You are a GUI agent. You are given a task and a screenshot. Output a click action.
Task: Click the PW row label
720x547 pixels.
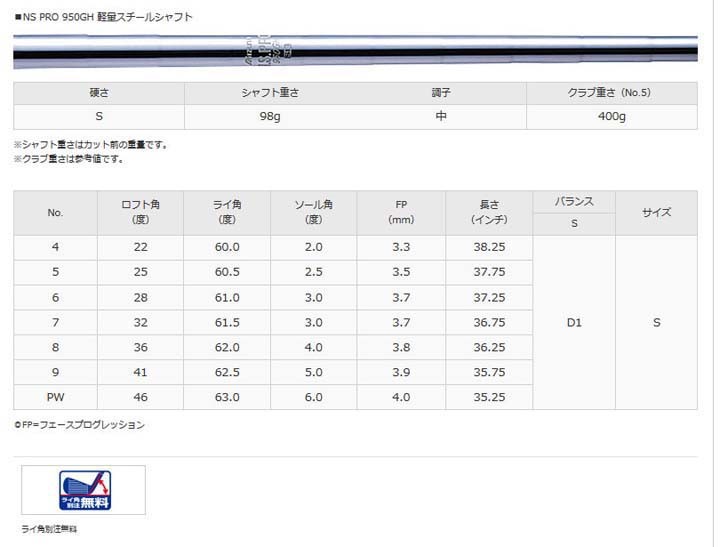point(56,397)
